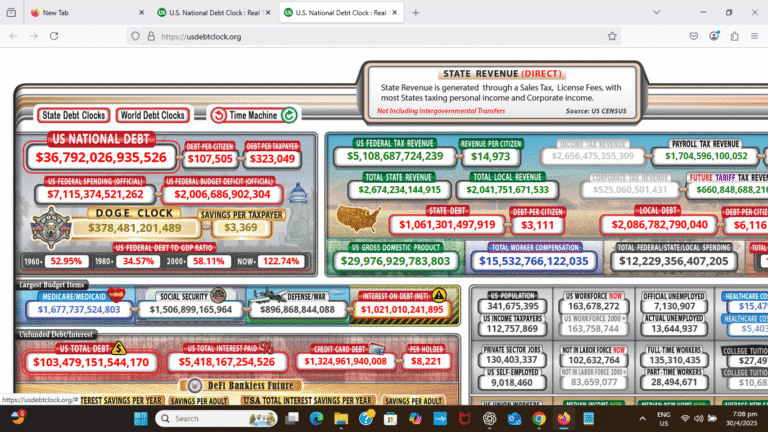Click the credit card icon by Credit Card Debt

(377, 348)
